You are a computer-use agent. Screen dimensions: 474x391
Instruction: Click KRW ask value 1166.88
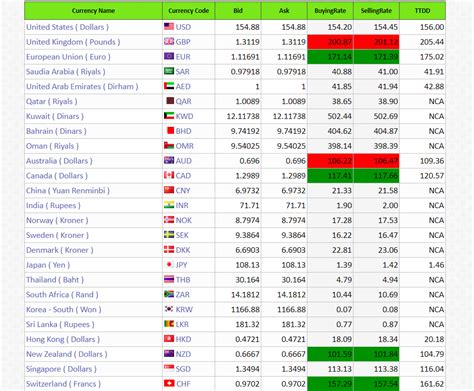tap(291, 309)
